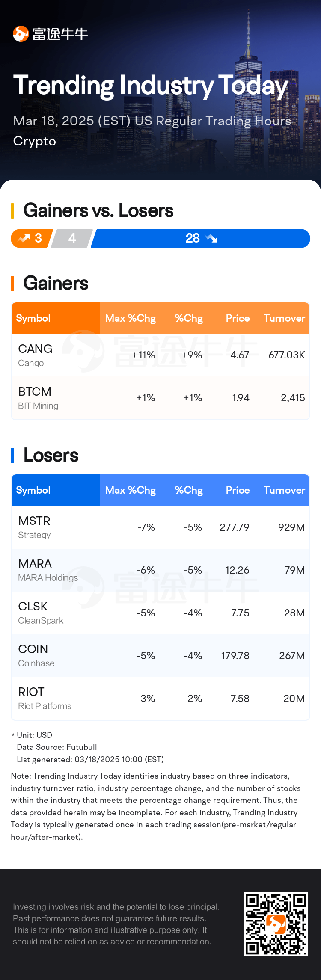Click the QR code at bottom right
Viewport: 321px width, 980px height.
(x=276, y=924)
